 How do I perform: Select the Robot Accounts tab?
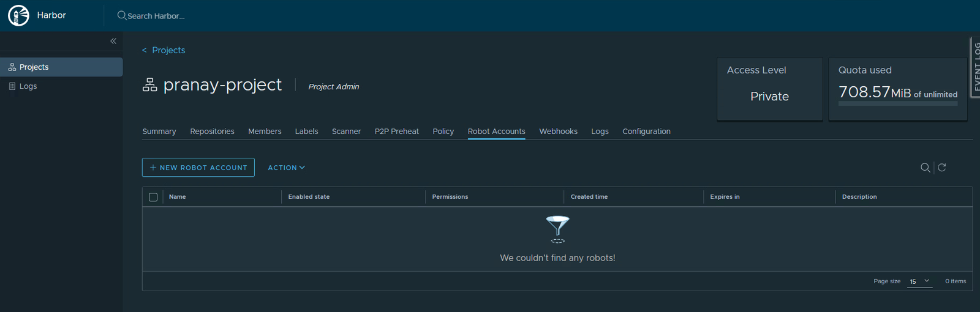point(496,132)
